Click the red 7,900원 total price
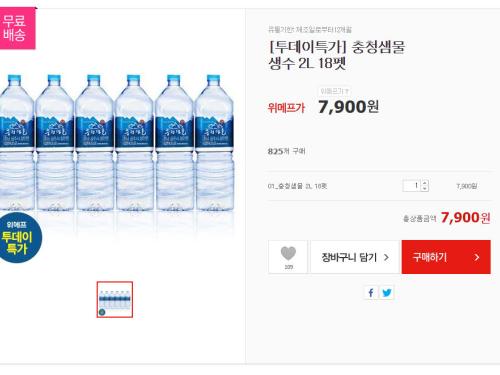Image resolution: width=500 pixels, height=375 pixels. pyautogui.click(x=465, y=218)
